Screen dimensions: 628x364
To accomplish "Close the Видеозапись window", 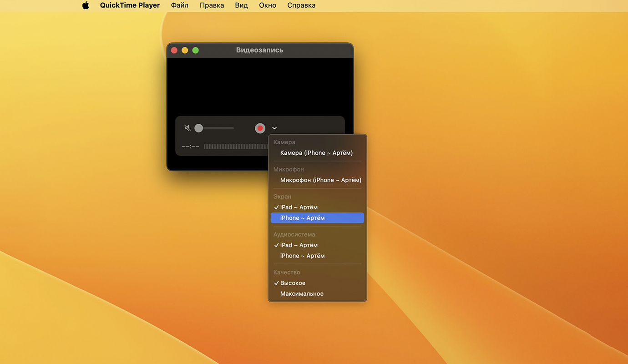I will coord(174,51).
